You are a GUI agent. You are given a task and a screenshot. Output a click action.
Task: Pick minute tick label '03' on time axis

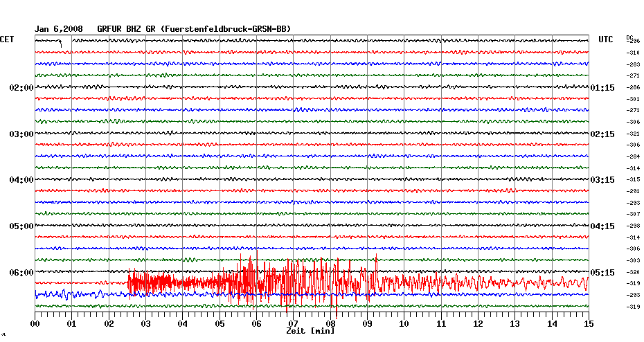click(x=146, y=324)
